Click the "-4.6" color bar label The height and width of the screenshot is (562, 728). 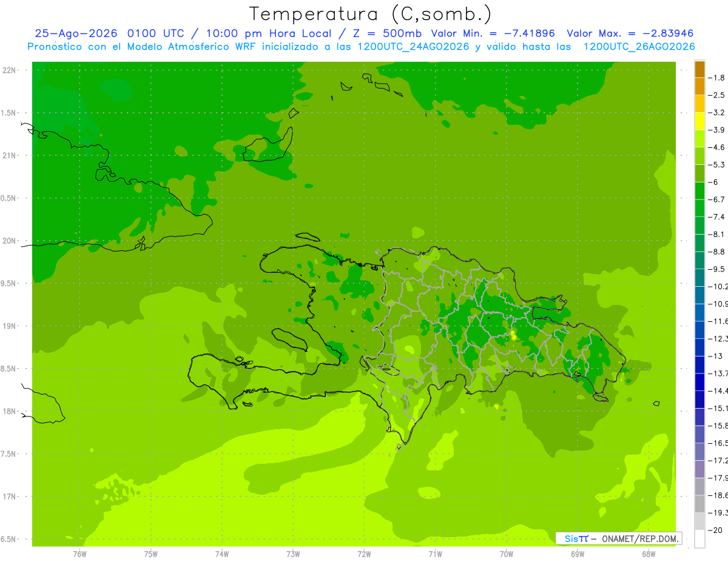(718, 147)
